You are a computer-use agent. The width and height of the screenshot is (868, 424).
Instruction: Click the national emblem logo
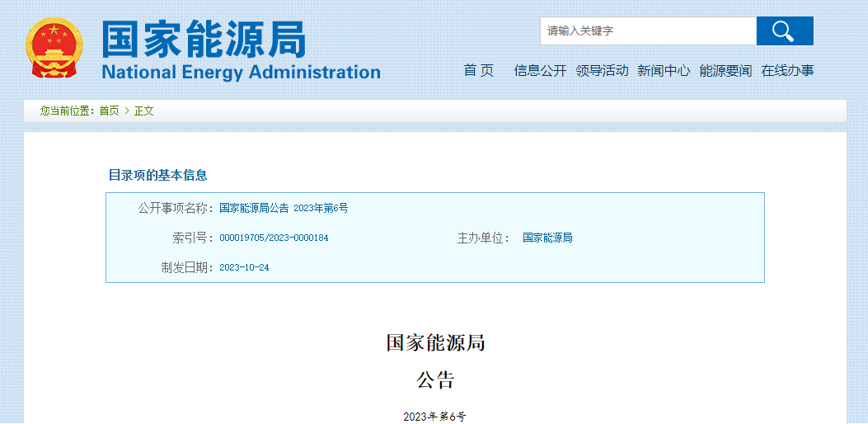coord(54,48)
